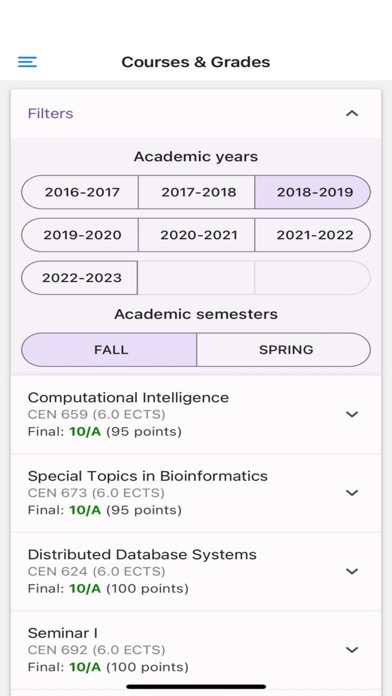Open the Computational Intelligence course title
The height and width of the screenshot is (696, 392).
coord(128,397)
